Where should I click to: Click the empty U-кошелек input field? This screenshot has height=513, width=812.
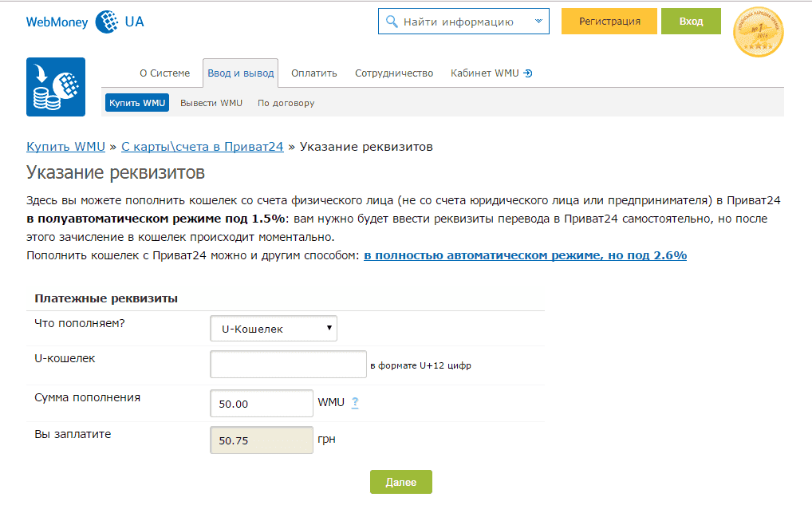point(288,365)
